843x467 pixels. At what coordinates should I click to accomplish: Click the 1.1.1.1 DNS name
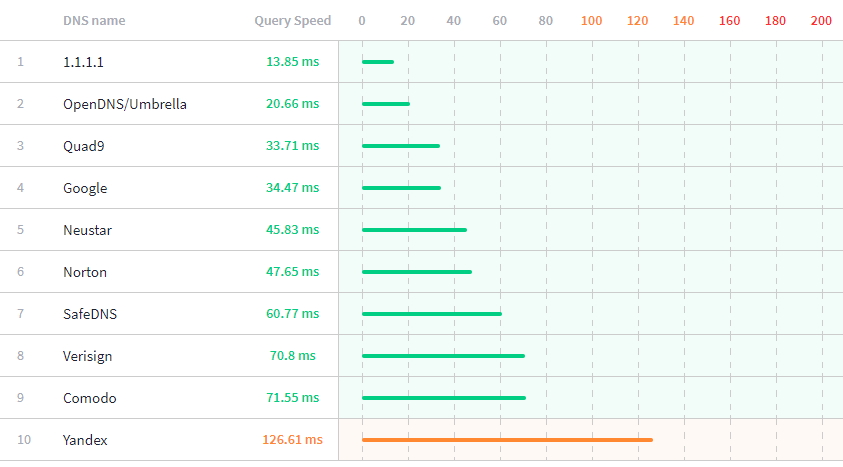[x=83, y=62]
